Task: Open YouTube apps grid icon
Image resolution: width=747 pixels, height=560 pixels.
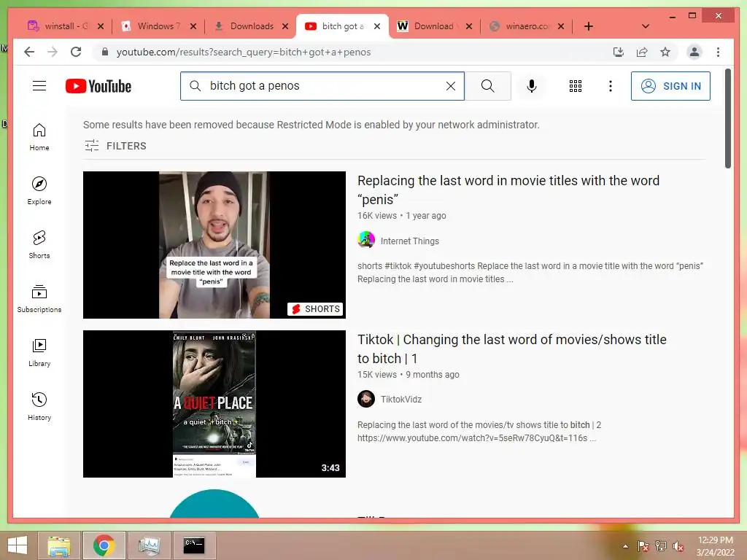Action: (x=575, y=86)
